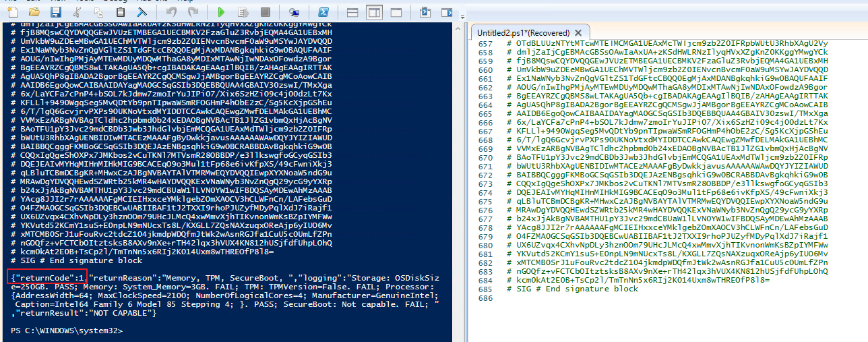Open New Remote PowerShell Tab icon
This screenshot has width=868, height=342.
(x=294, y=12)
